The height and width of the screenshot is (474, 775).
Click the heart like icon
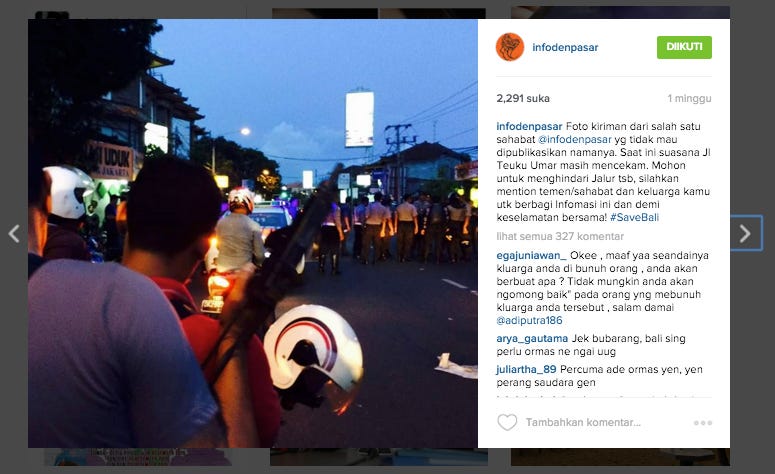507,423
